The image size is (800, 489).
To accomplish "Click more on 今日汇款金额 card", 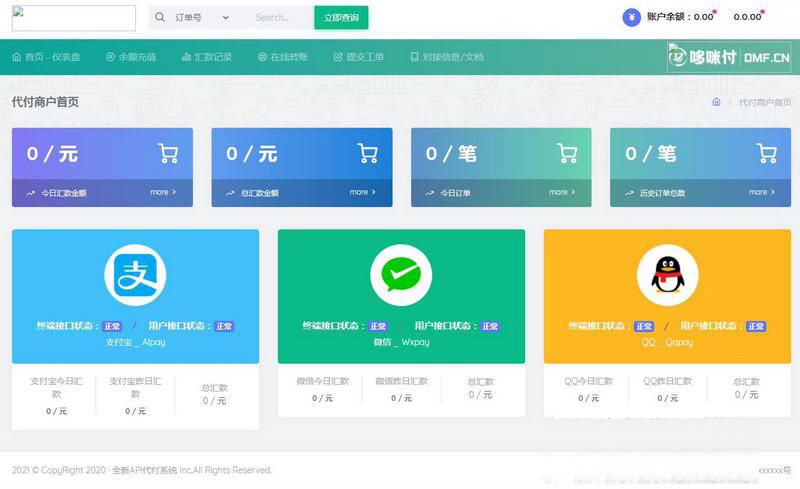I will coord(163,192).
